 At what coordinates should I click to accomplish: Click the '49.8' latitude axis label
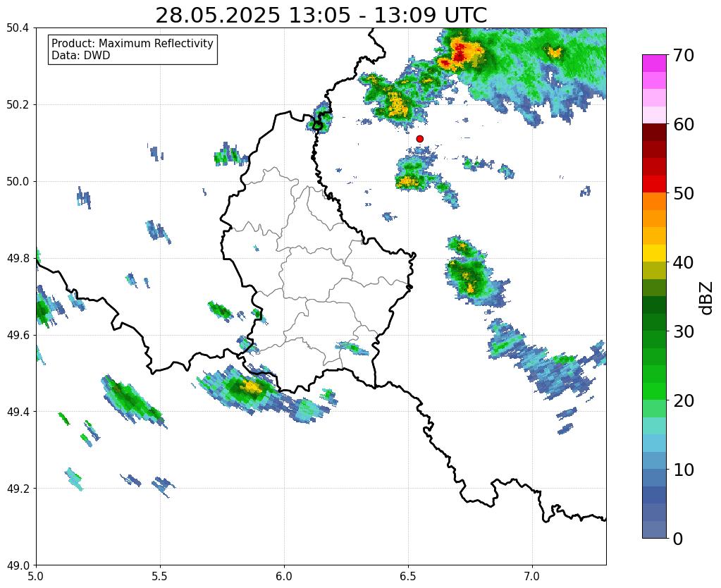click(18, 259)
